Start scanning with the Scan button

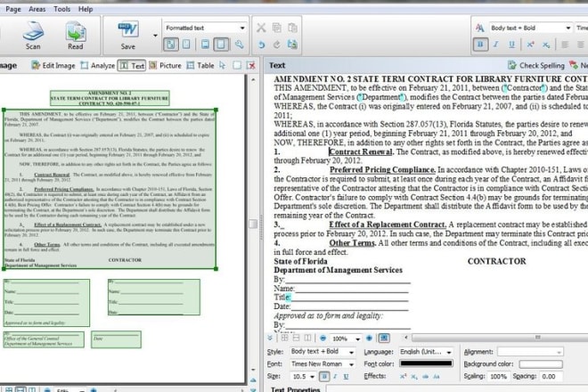point(33,36)
